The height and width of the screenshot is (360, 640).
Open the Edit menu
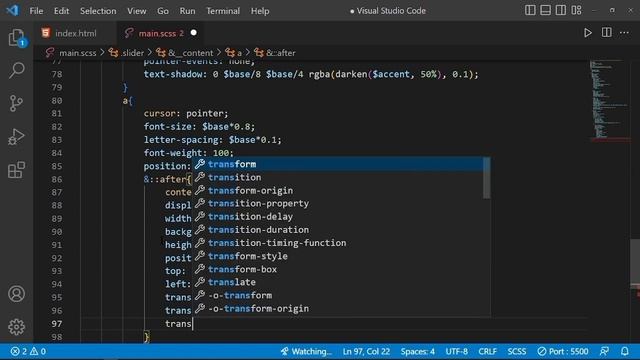[61, 11]
